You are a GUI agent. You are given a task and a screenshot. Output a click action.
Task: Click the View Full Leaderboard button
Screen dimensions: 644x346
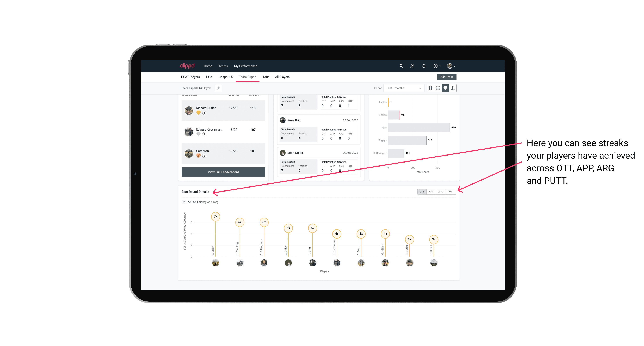click(x=223, y=172)
